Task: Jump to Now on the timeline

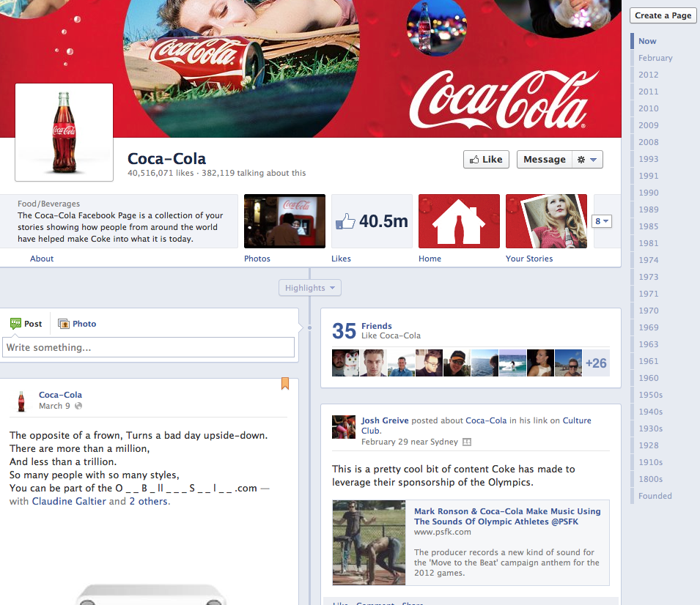Action: tap(647, 40)
